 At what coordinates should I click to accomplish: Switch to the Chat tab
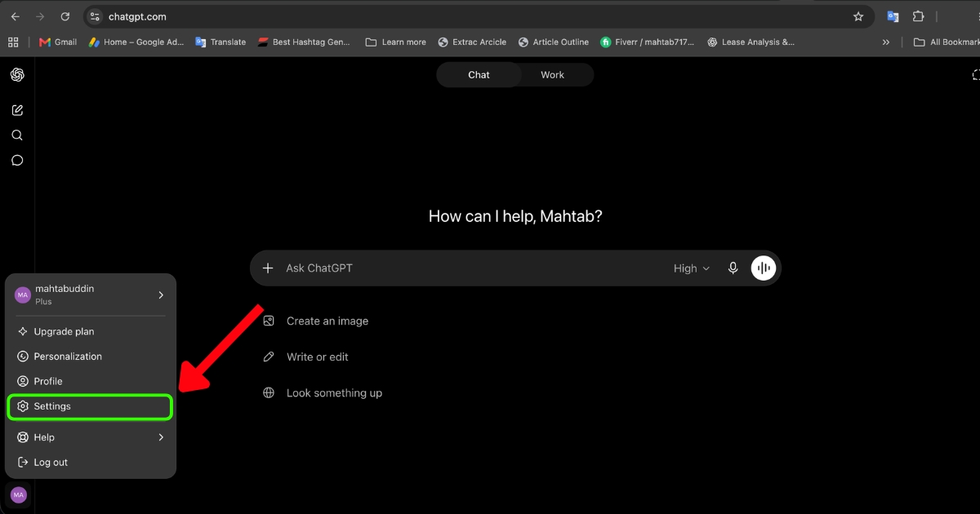pos(479,75)
